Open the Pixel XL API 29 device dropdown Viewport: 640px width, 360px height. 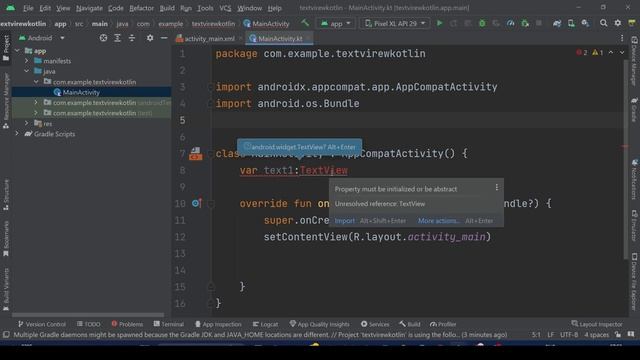pos(395,23)
